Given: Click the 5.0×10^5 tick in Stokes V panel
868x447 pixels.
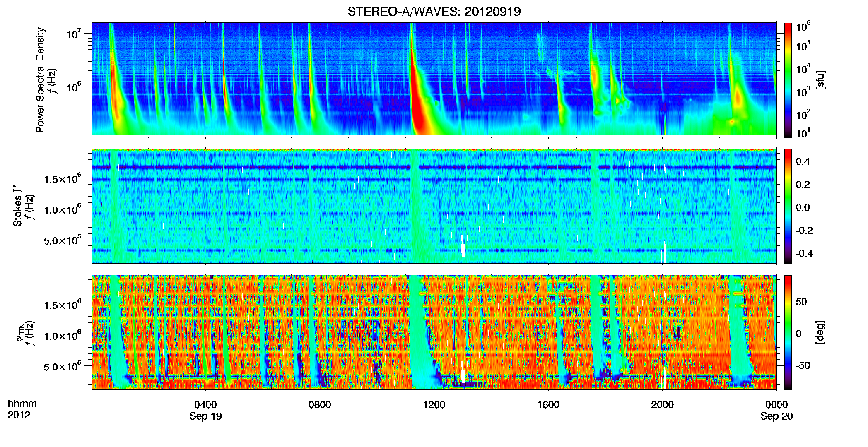Looking at the screenshot, I should [62, 240].
